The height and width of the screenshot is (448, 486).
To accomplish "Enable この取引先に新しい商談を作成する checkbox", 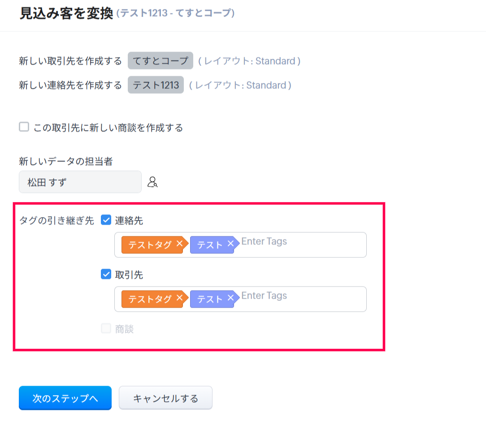I will coord(24,127).
